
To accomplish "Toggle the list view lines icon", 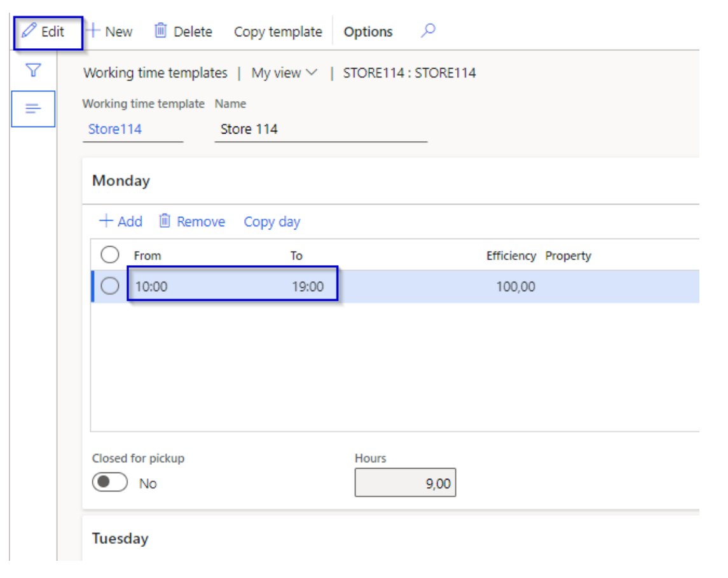I will point(33,109).
